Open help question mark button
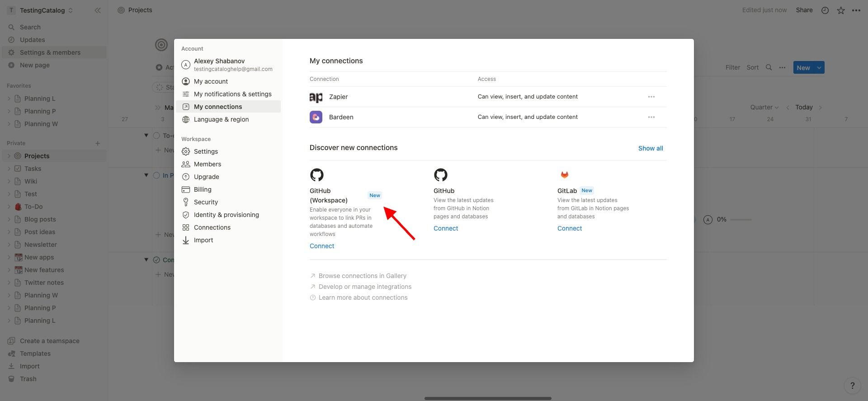The width and height of the screenshot is (868, 401). 853,386
